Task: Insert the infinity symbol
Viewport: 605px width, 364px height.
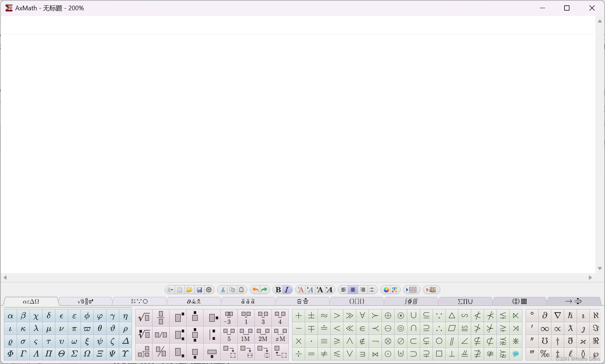Action: (545, 329)
